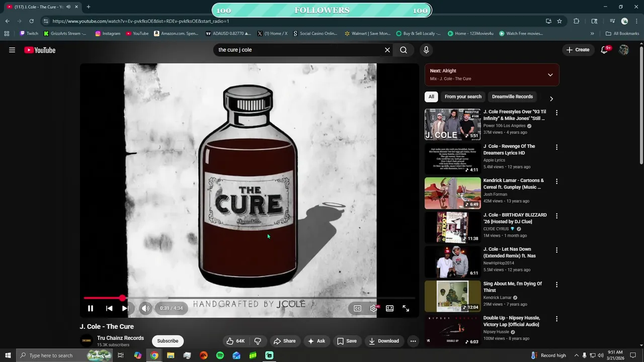Download the video
The width and height of the screenshot is (644, 362).
coord(384,341)
